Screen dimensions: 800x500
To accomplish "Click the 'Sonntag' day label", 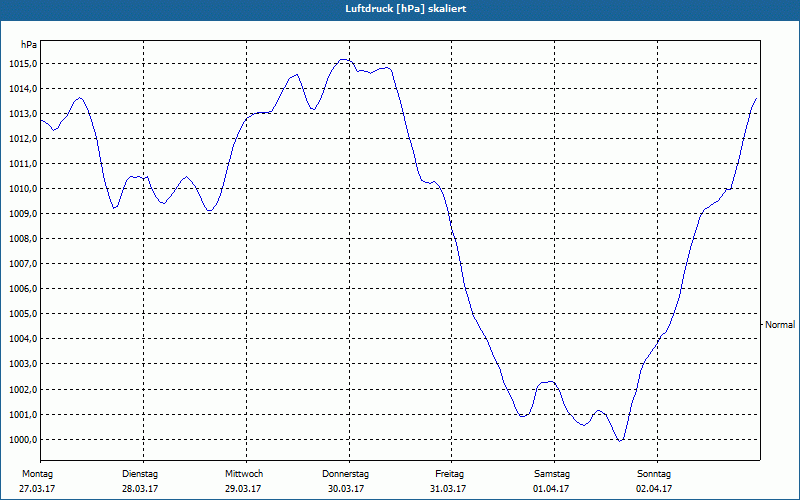I will [654, 474].
